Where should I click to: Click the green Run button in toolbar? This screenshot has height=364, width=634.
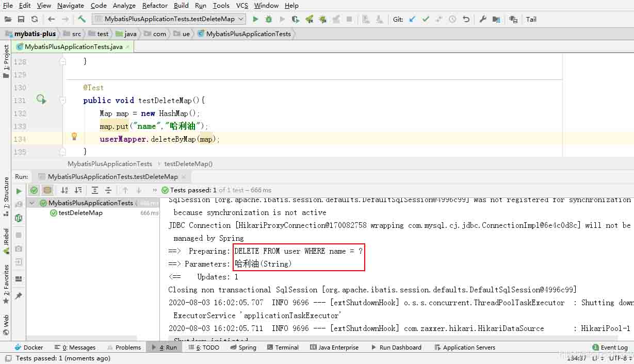point(255,19)
